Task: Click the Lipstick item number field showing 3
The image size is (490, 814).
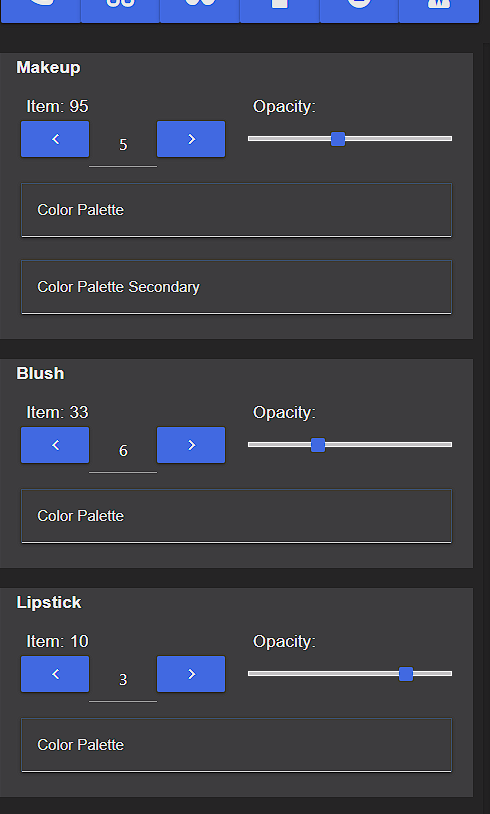Action: [123, 680]
